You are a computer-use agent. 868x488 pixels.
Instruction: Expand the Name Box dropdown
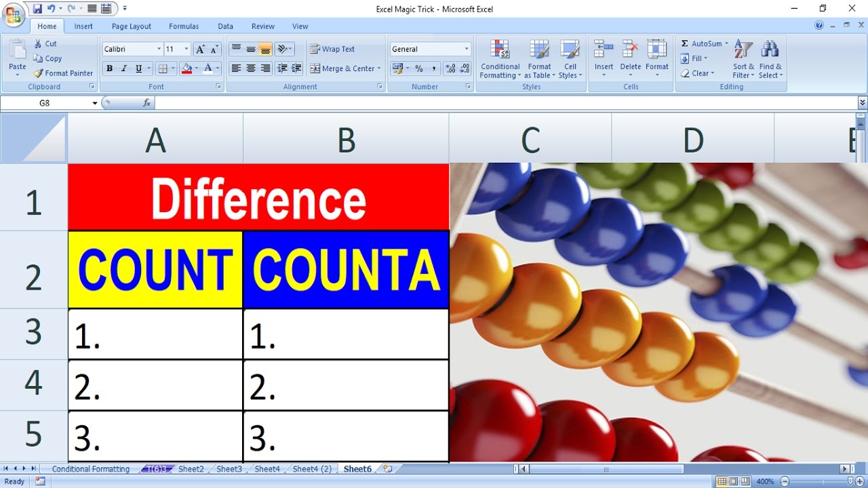pyautogui.click(x=95, y=103)
